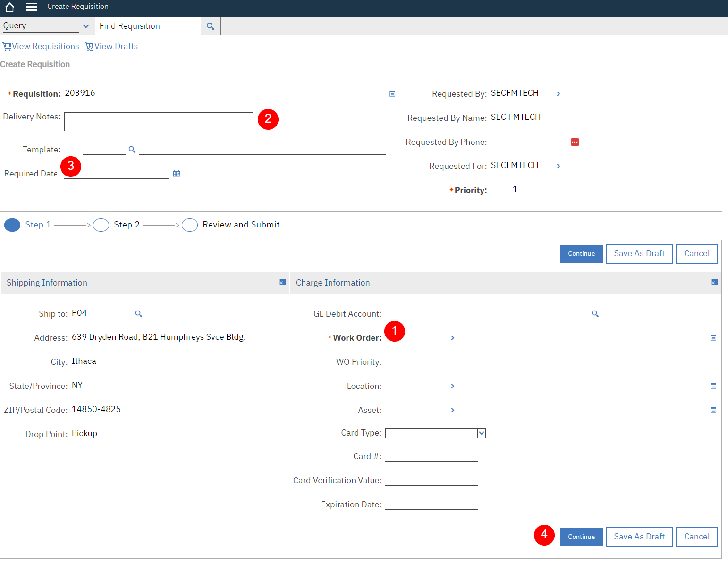Go to Step 1
728x563 pixels.
tap(38, 225)
